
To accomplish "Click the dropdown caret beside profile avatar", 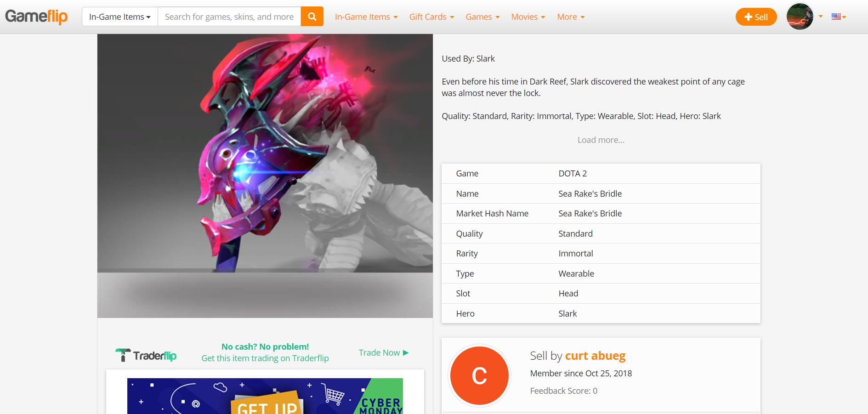I will tap(821, 17).
